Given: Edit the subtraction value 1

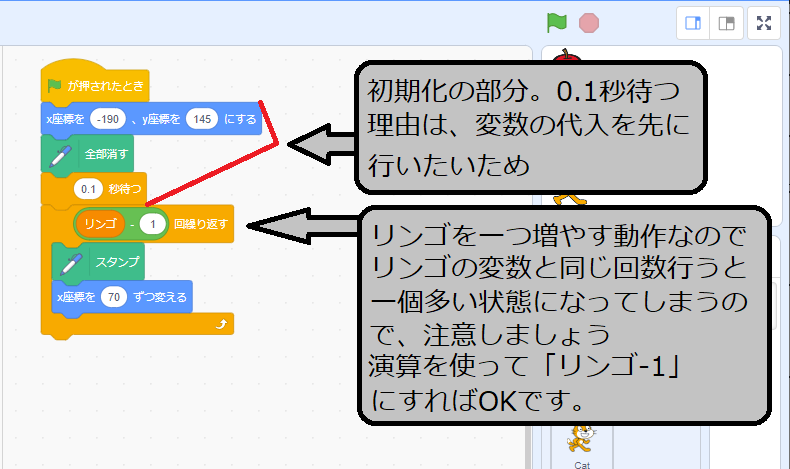Looking at the screenshot, I should pyautogui.click(x=153, y=224).
